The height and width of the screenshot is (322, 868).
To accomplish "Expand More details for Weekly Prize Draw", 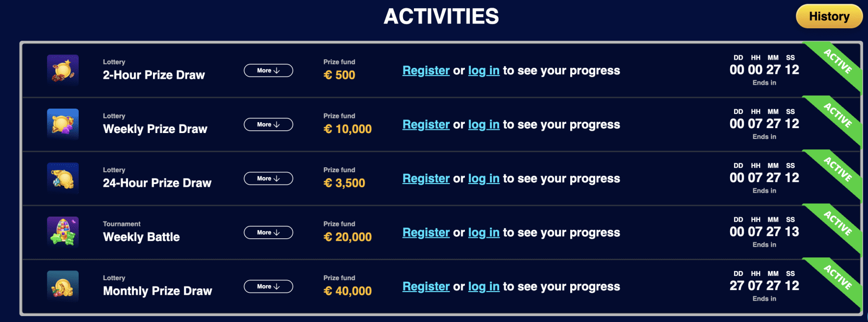I will [x=268, y=124].
